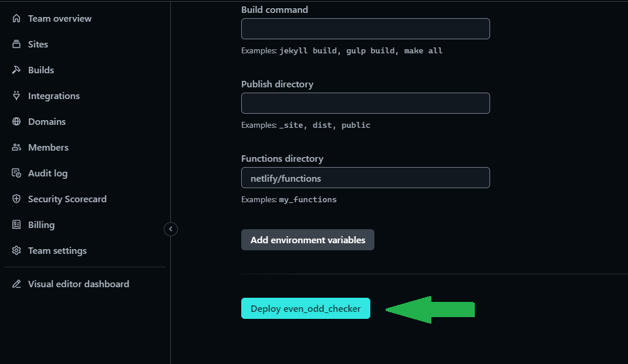Click the Visual editor pencil icon
Image resolution: width=628 pixels, height=364 pixels.
tap(16, 284)
